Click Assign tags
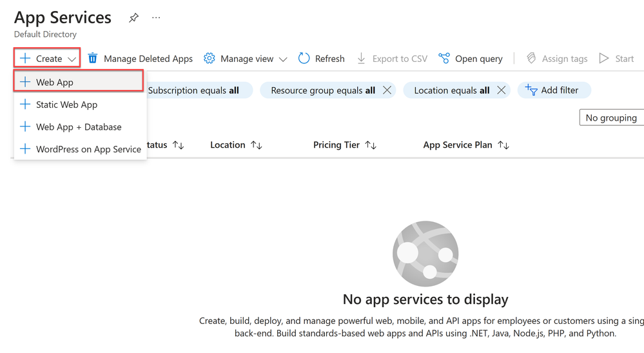Image resolution: width=644 pixels, height=353 pixels. pos(557,58)
